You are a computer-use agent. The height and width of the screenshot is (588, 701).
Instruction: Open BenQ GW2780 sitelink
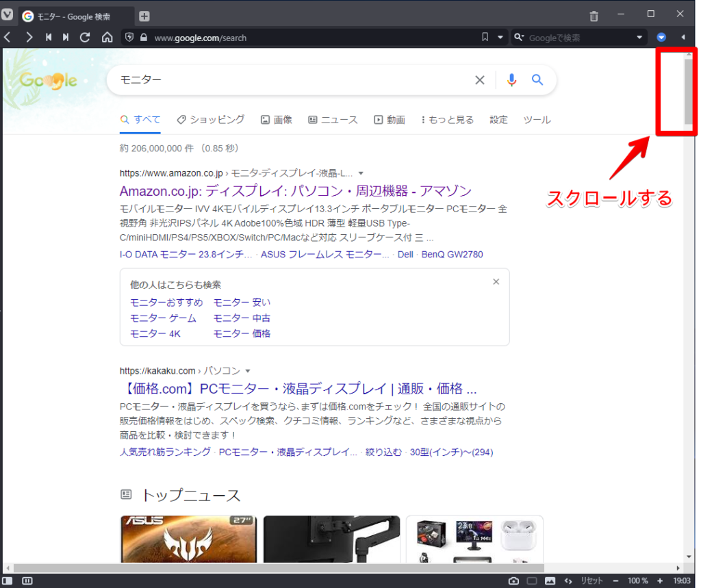(x=452, y=255)
